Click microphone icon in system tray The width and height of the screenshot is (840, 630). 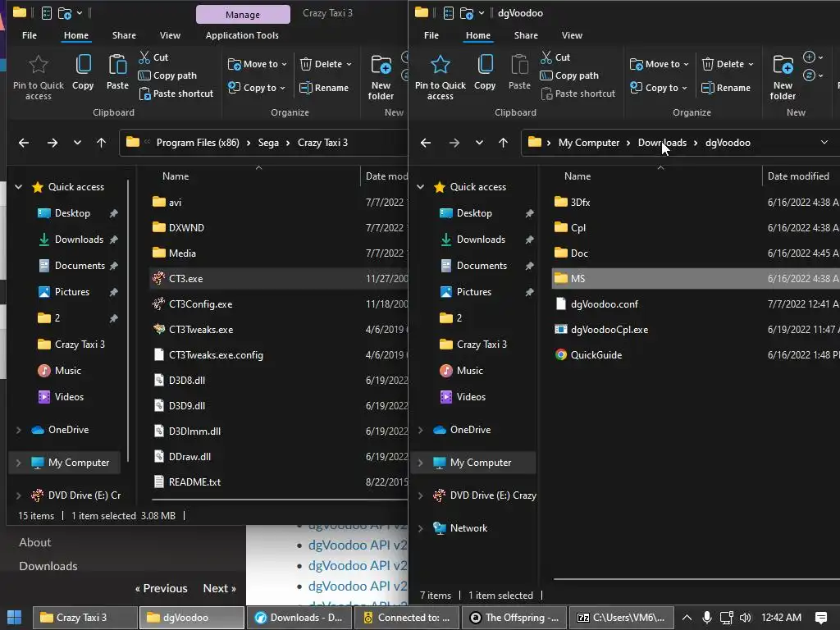coord(706,618)
